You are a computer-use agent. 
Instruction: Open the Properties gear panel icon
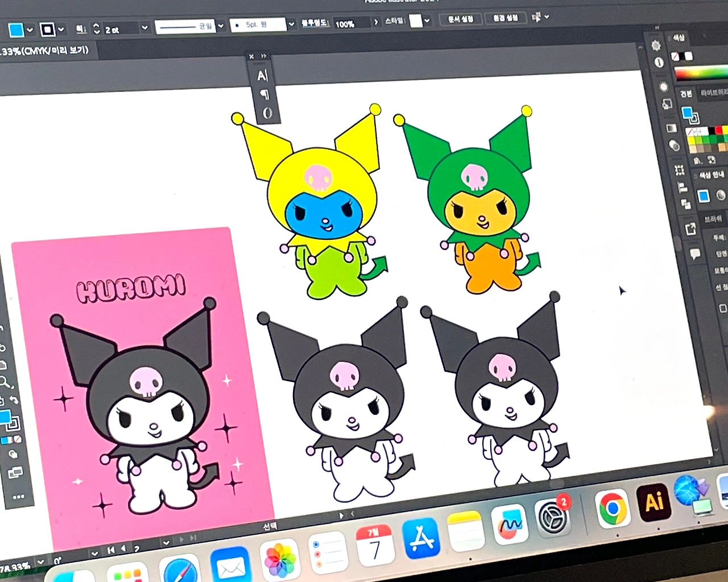(656, 45)
